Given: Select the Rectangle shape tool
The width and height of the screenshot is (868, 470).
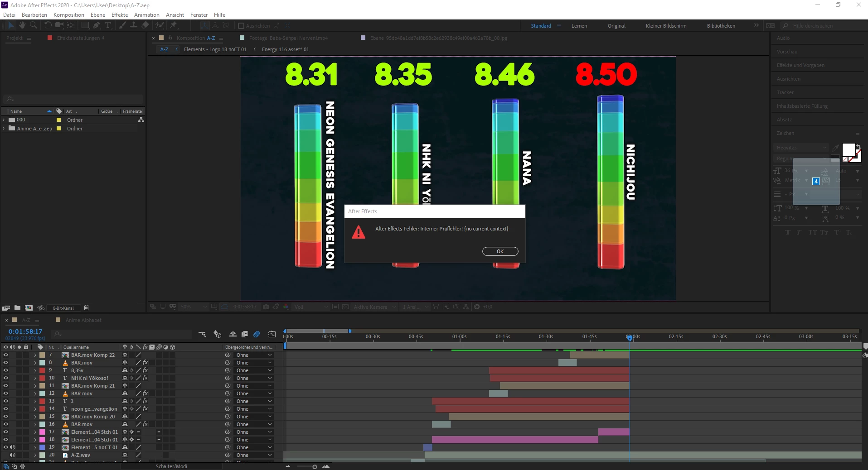Looking at the screenshot, I should click(x=85, y=25).
